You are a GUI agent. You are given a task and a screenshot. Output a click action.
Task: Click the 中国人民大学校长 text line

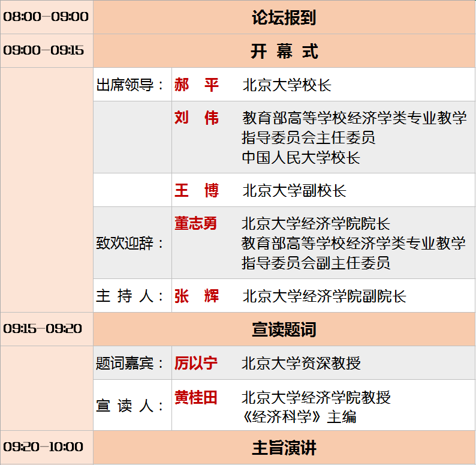click(301, 158)
